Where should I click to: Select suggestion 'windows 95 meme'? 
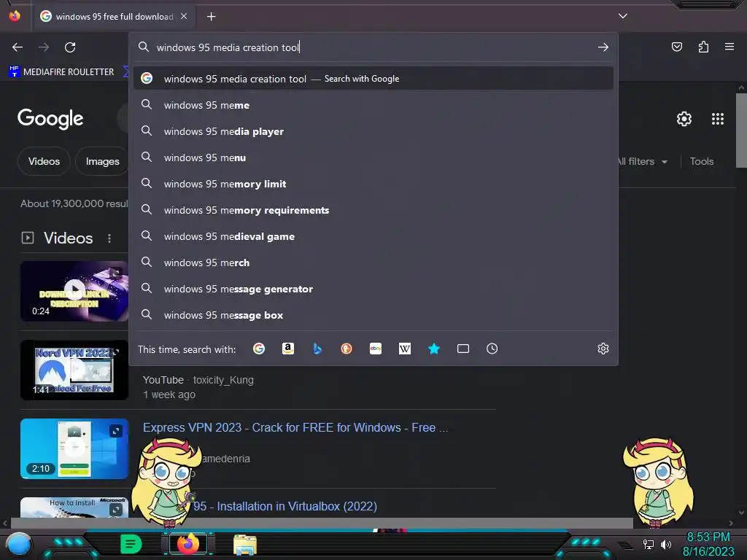(373, 105)
